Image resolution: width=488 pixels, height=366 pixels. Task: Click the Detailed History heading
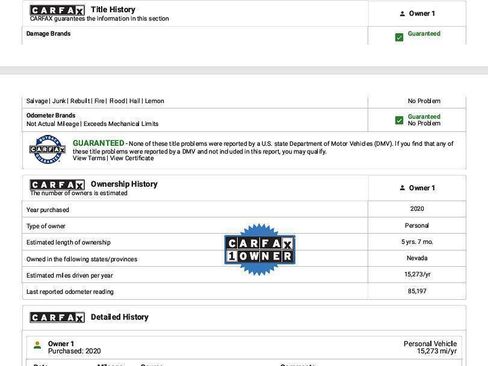click(119, 317)
